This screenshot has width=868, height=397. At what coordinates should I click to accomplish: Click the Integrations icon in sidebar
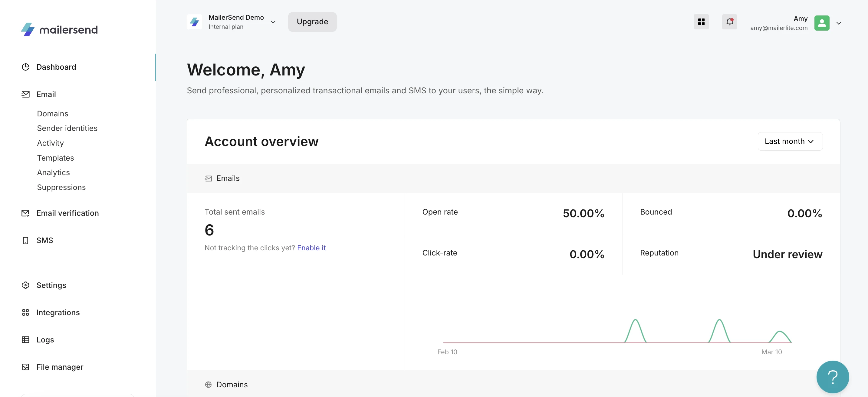[26, 312]
